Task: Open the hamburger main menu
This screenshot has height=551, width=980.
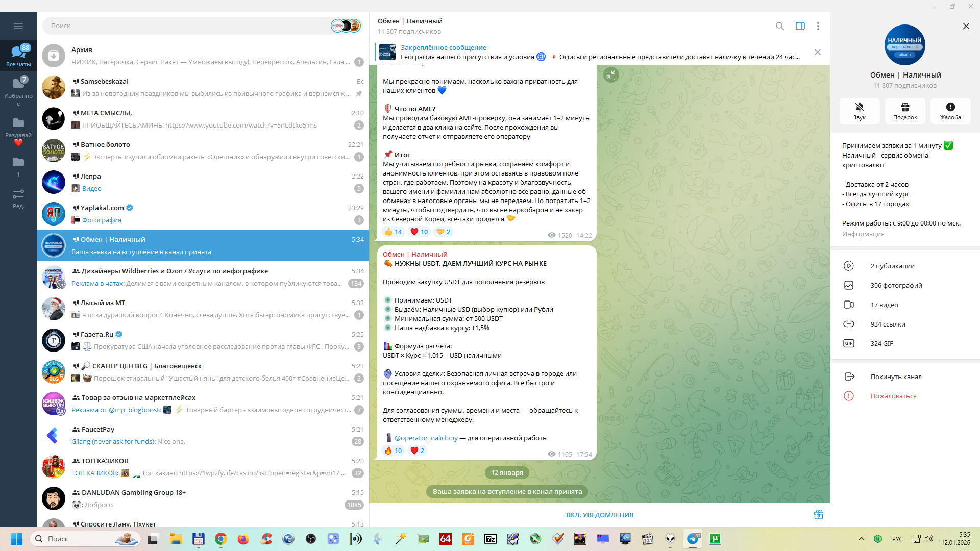Action: point(18,26)
